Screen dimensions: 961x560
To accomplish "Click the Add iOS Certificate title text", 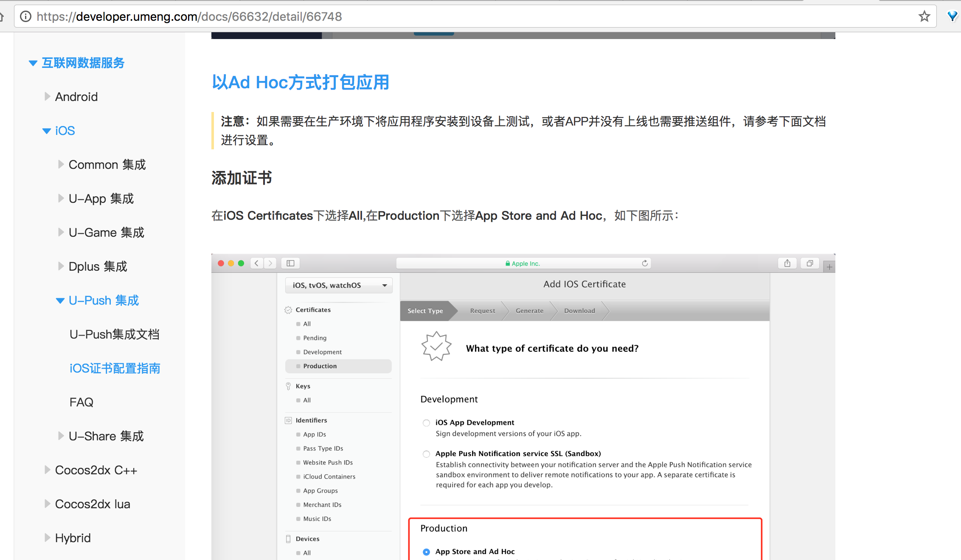I will click(584, 284).
